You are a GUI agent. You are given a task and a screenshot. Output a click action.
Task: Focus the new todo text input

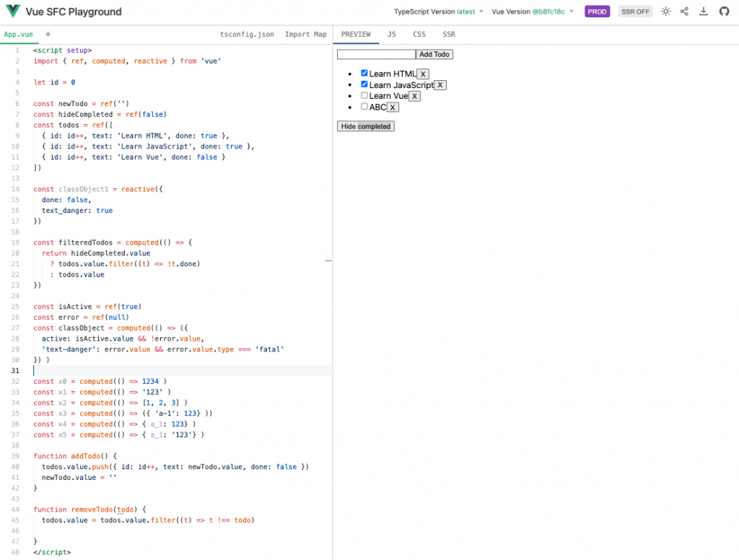point(376,54)
